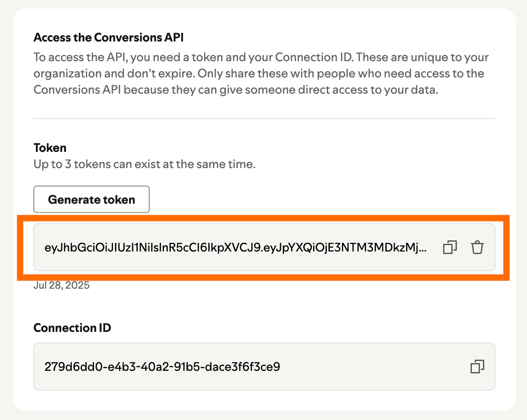Click the Jul 28, 2025 token date
The width and height of the screenshot is (527, 420).
62,285
